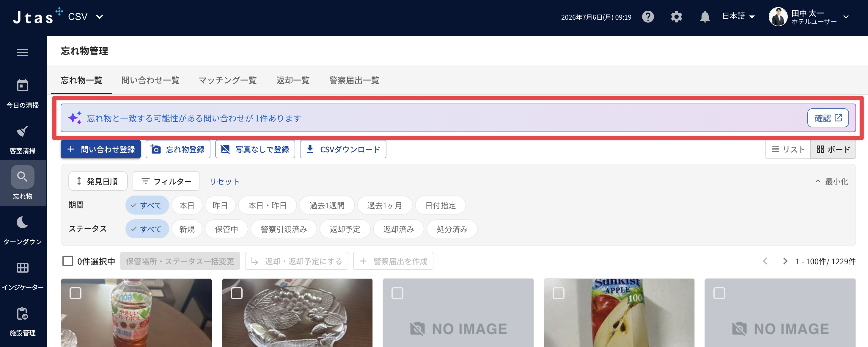
Task: Select ステータス filter 新規 chip
Action: (187, 229)
